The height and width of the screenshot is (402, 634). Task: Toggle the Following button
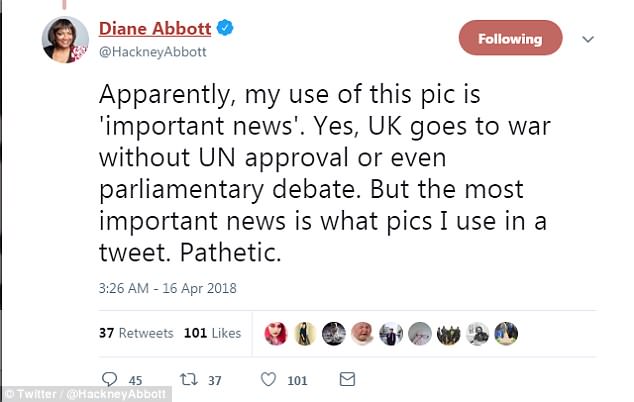510,39
